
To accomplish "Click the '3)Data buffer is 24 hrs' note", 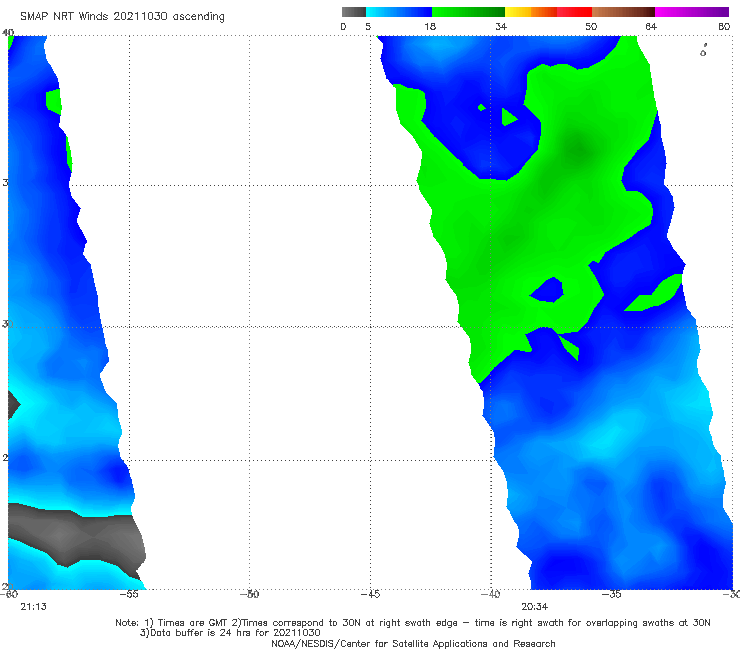I will coord(230,633).
